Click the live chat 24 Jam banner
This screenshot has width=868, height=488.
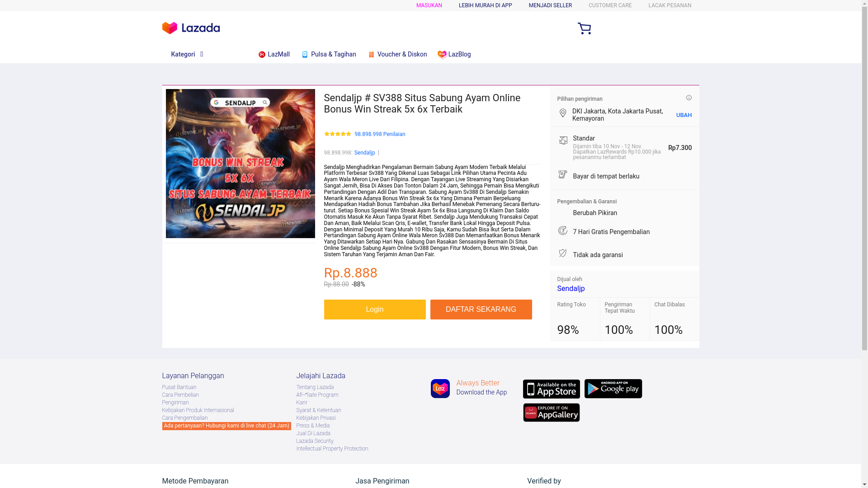point(226,426)
